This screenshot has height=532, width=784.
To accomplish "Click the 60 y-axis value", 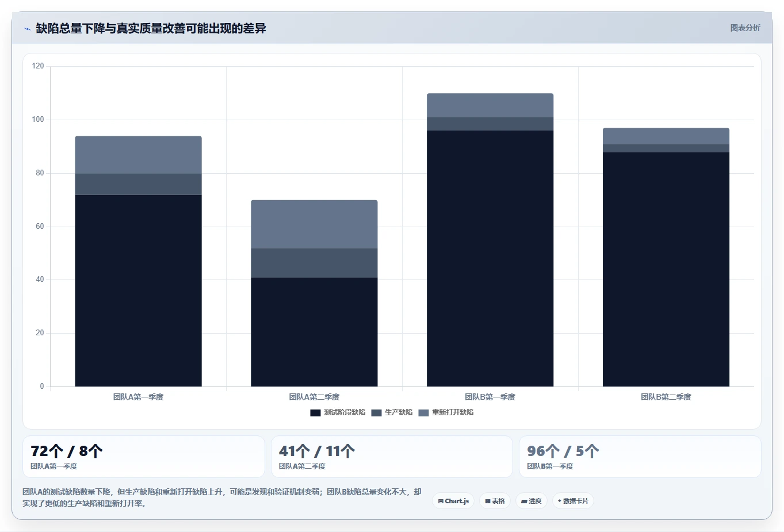I will coord(40,227).
